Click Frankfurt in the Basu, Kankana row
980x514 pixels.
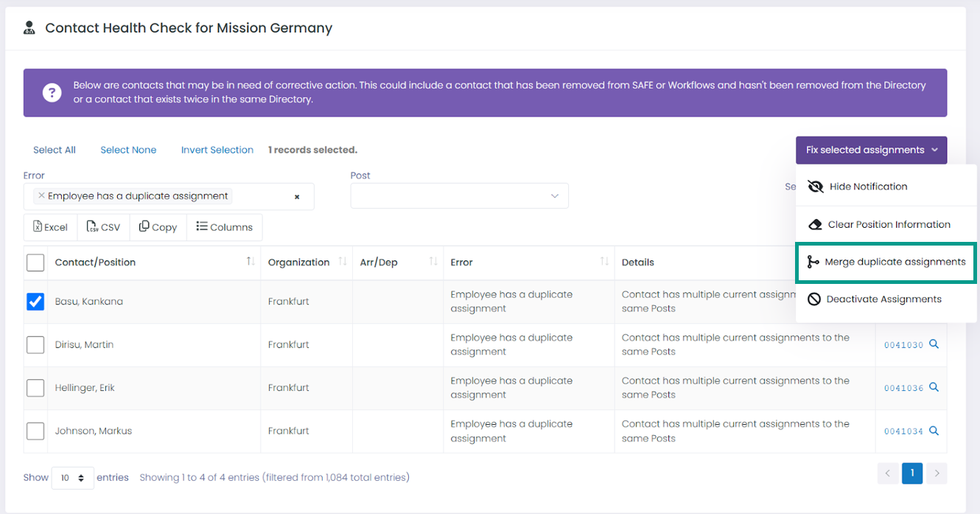[289, 302]
